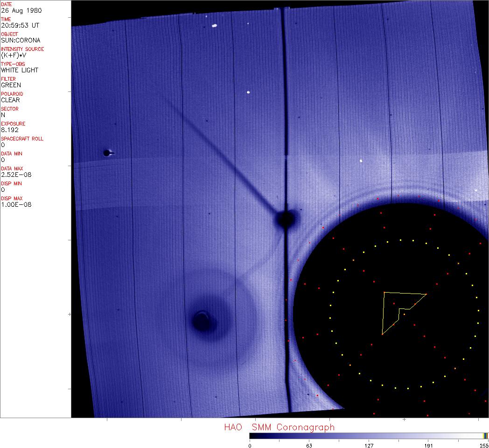
Task: Select the exposure value 8.192
Action: click(9, 130)
